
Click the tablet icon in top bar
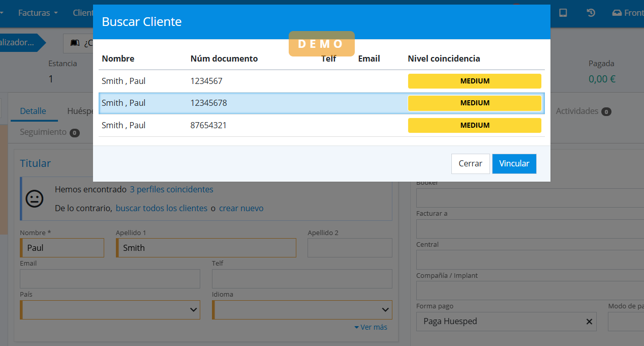click(x=563, y=13)
